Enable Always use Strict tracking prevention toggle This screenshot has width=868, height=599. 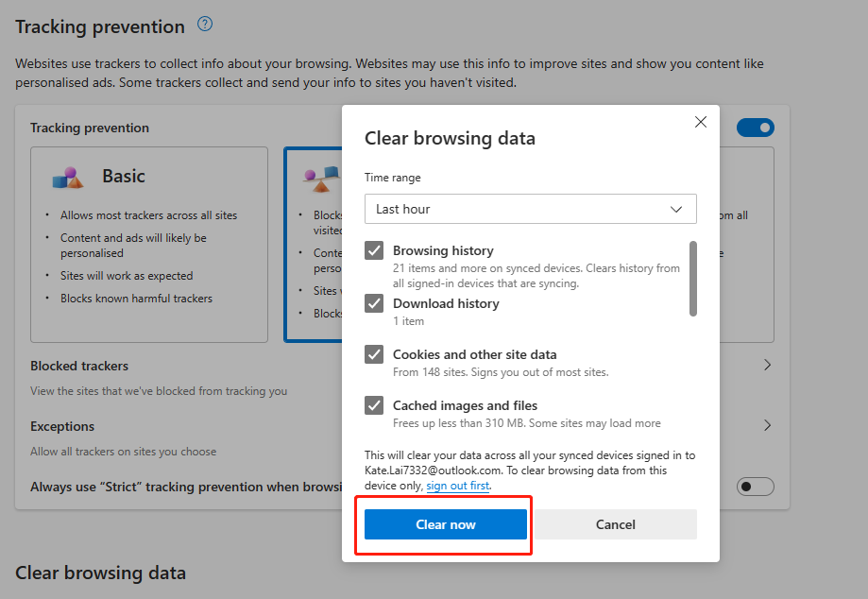(x=755, y=487)
